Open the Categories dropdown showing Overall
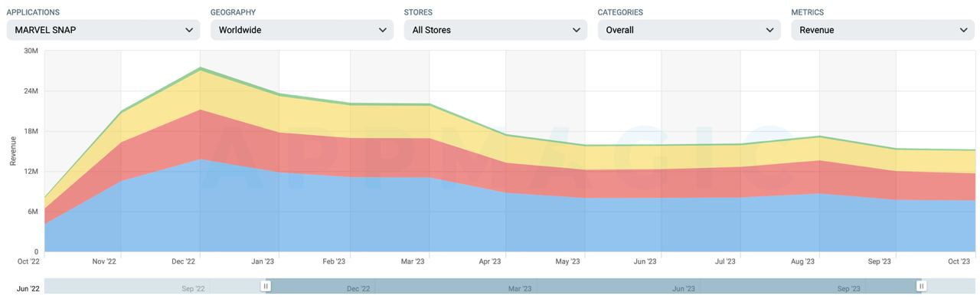980x299 pixels. 689,30
